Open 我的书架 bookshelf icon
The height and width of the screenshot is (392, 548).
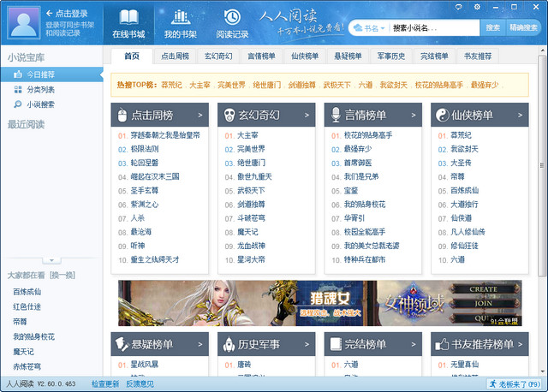coord(181,24)
